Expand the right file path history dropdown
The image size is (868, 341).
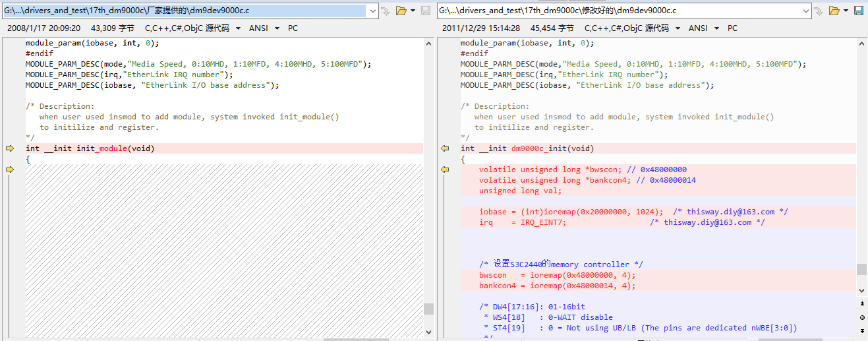click(x=806, y=11)
